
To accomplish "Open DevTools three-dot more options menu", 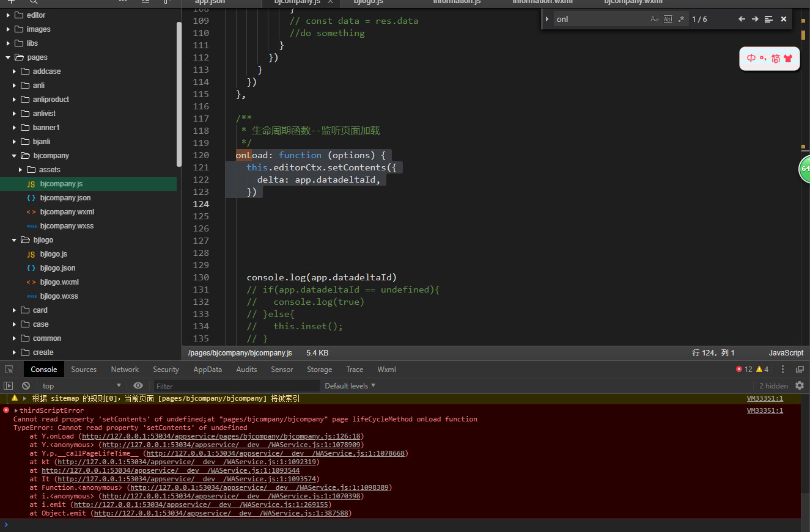I will 782,370.
